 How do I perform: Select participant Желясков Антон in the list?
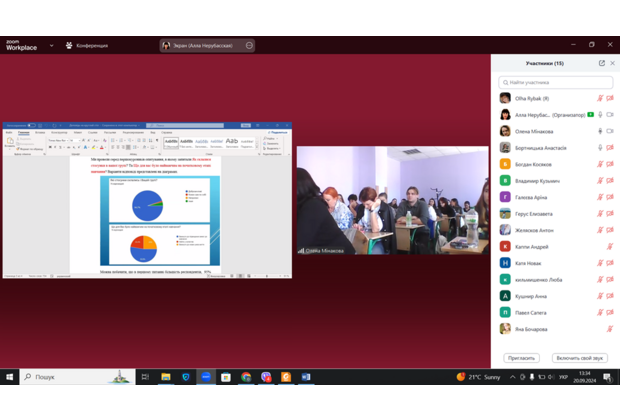coord(556,230)
